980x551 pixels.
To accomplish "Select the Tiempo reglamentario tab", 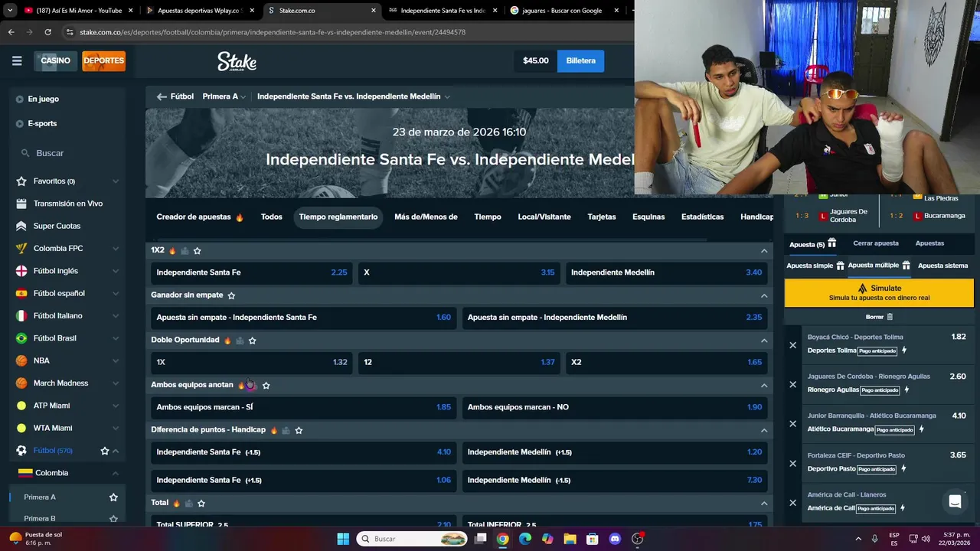I will tap(338, 217).
